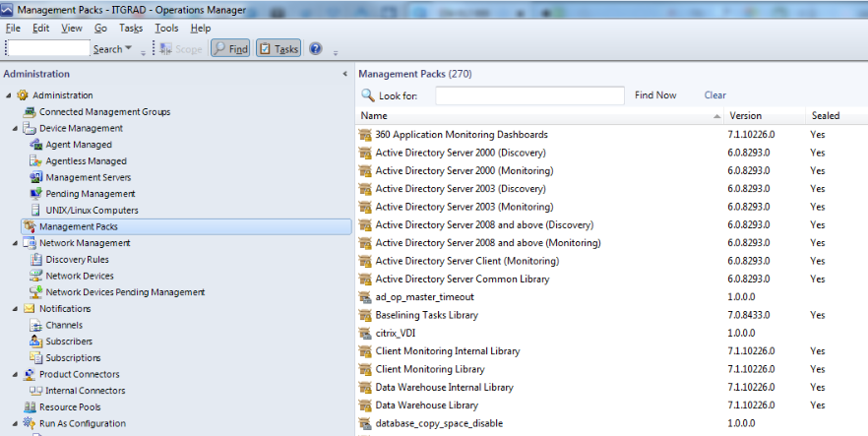
Task: Collapse the Product Connectors tree node
Action: [x=16, y=375]
